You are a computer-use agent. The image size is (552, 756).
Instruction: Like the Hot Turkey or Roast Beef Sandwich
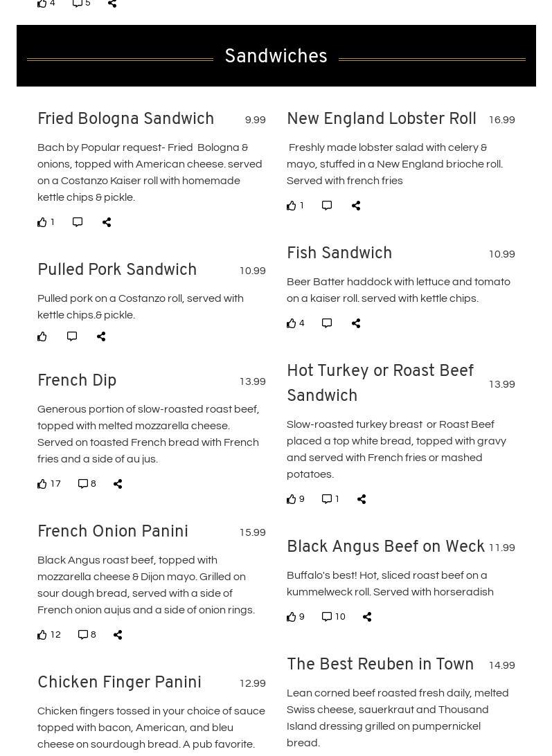coord(292,499)
